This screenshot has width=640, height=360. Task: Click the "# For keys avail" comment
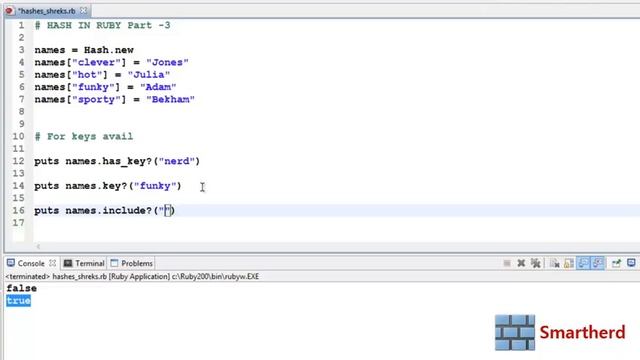coord(84,136)
